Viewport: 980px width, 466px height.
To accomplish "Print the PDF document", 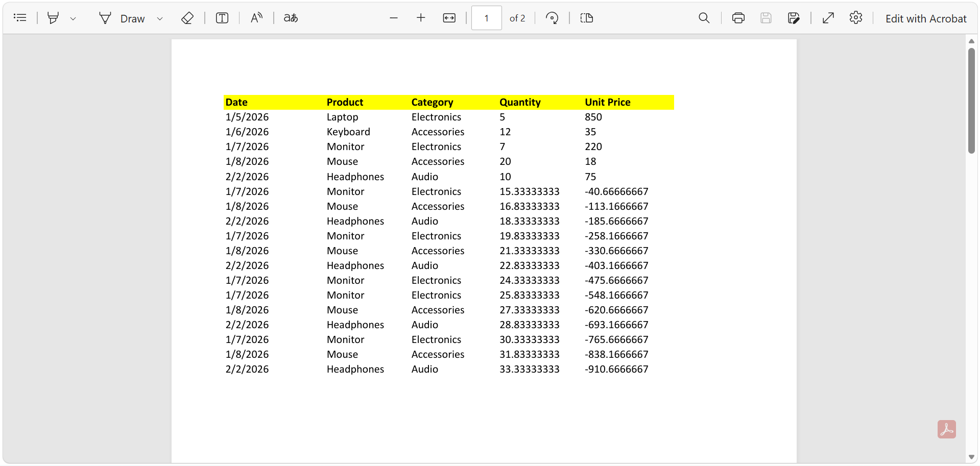I will (x=738, y=18).
